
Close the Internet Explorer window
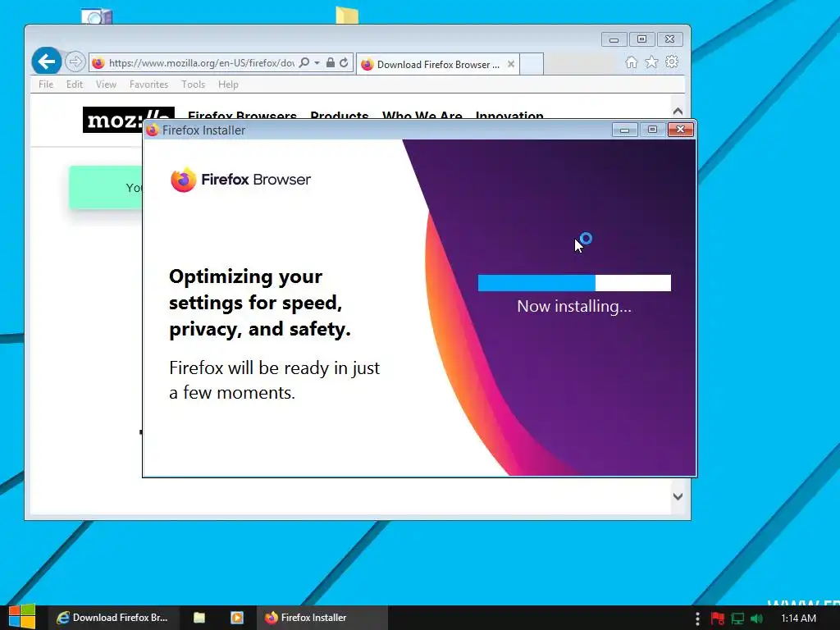click(x=669, y=39)
